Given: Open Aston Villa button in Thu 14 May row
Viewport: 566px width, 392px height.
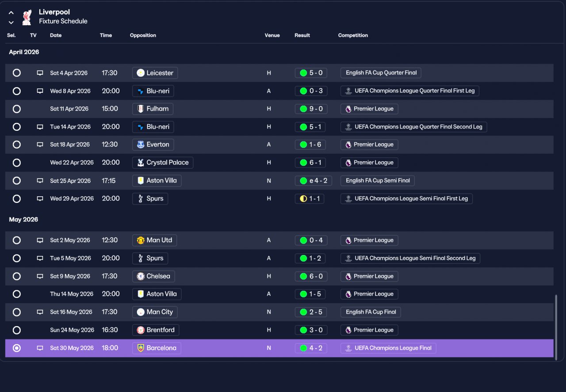Looking at the screenshot, I should coord(157,294).
